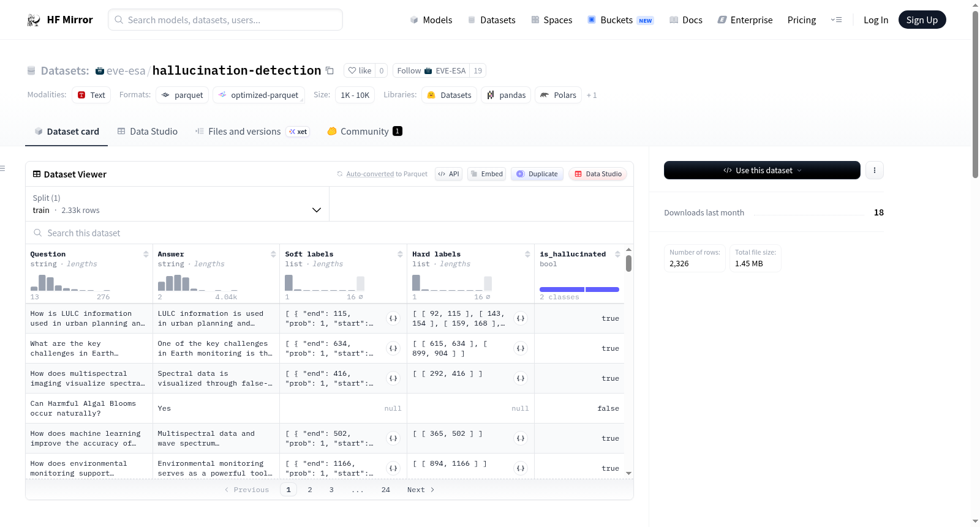The image size is (980, 527).
Task: Click the page's vertical scrollbar
Action: (x=975, y=94)
